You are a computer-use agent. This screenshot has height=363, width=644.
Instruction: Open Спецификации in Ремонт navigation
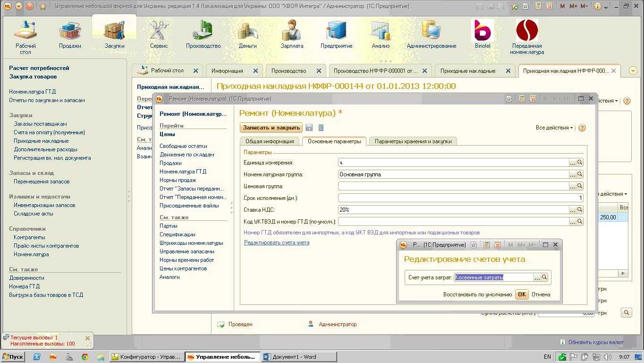[x=178, y=234]
